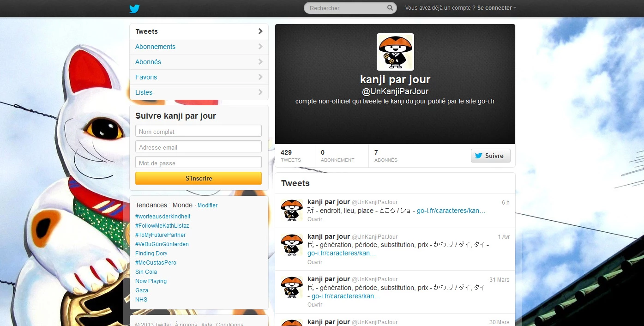
Task: Click Ouvrir under the 6 h tweet
Action: coord(315,219)
